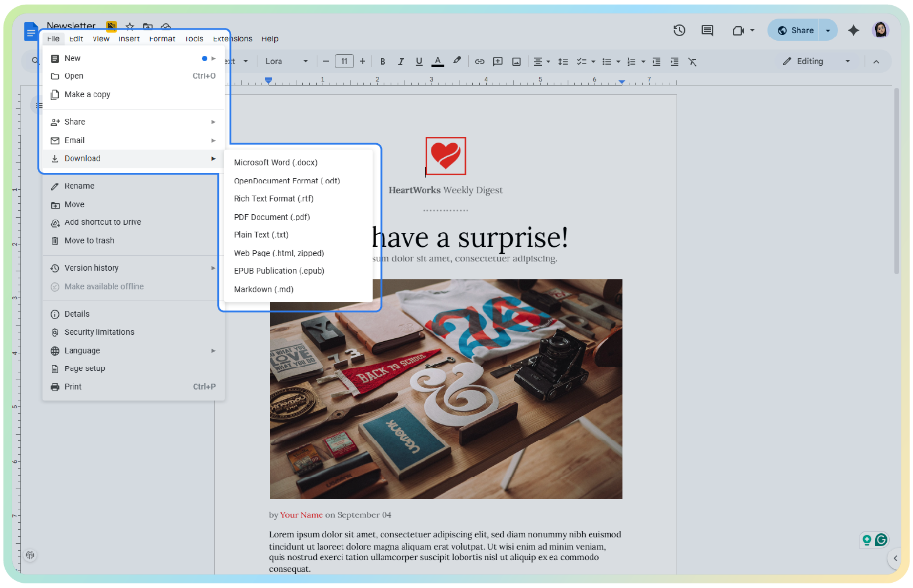Image resolution: width=913 pixels, height=588 pixels.
Task: Increase font size with plus button
Action: pos(362,62)
